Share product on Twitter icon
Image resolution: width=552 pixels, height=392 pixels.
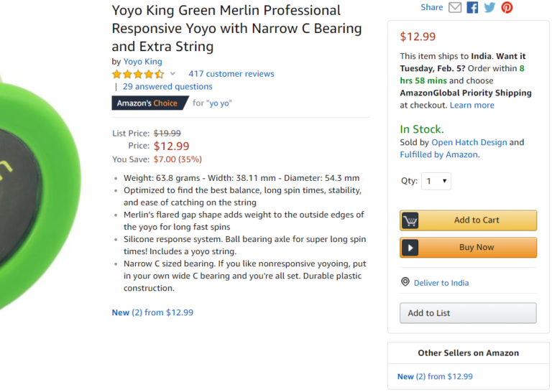coord(489,7)
